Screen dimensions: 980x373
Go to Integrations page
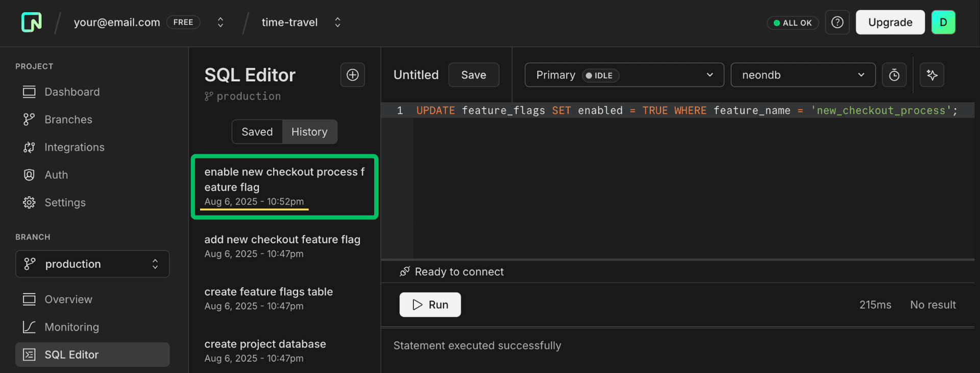[74, 147]
